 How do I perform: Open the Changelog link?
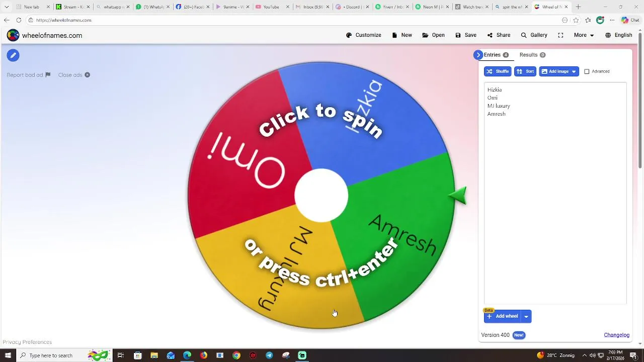617,335
